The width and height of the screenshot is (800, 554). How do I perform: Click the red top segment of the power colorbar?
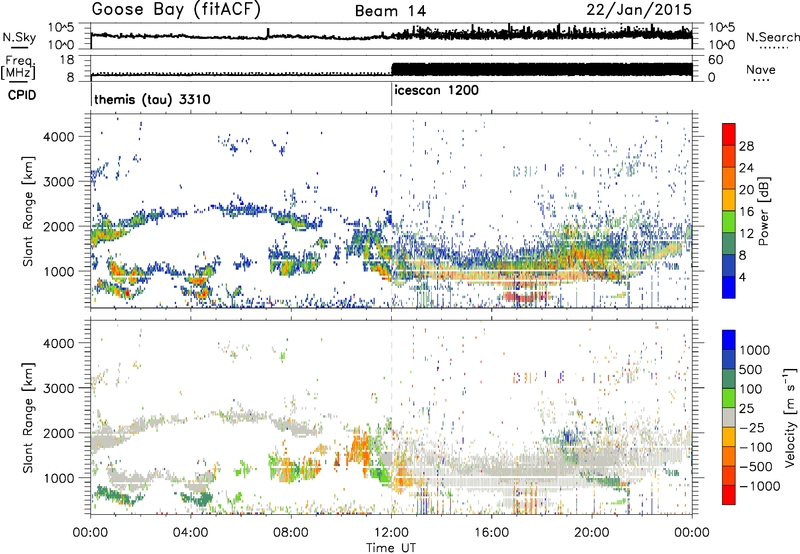click(x=729, y=134)
